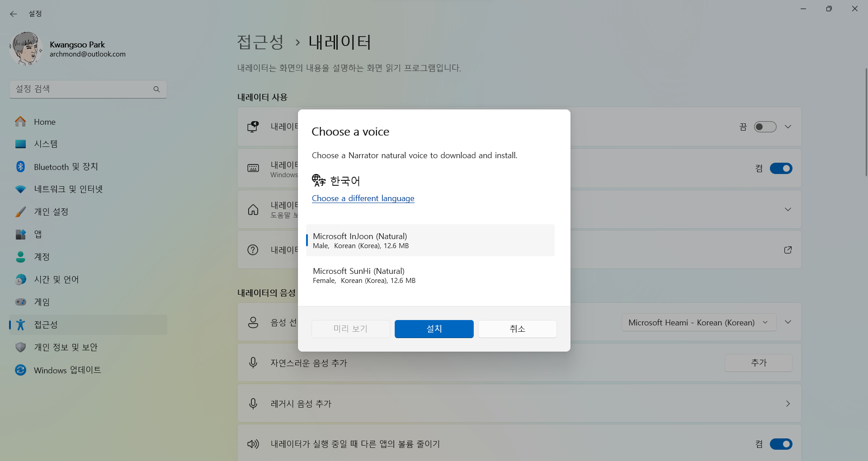Select the 시스템 sidebar item
The image size is (868, 461).
click(88, 144)
